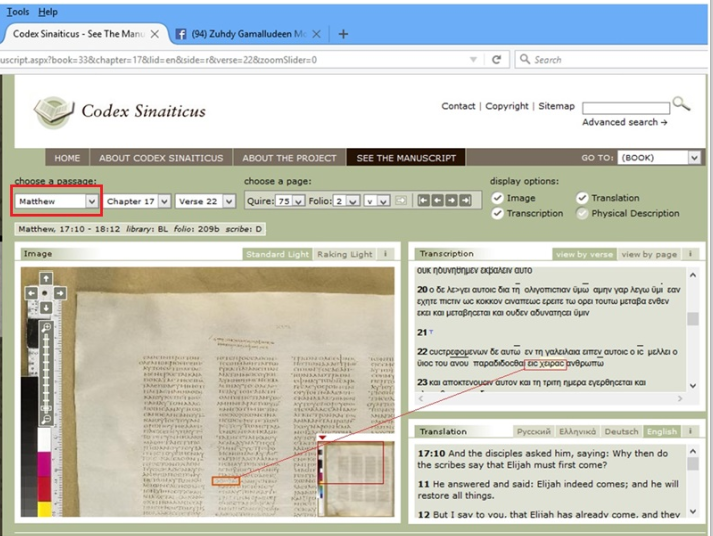713x536 pixels.
Task: Click the site search magnifier icon
Action: [681, 104]
